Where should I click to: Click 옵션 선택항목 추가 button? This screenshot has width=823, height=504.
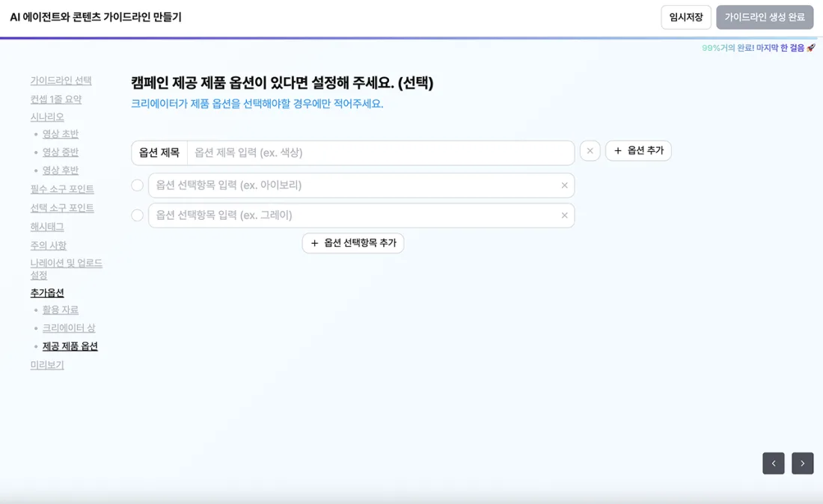coord(352,243)
